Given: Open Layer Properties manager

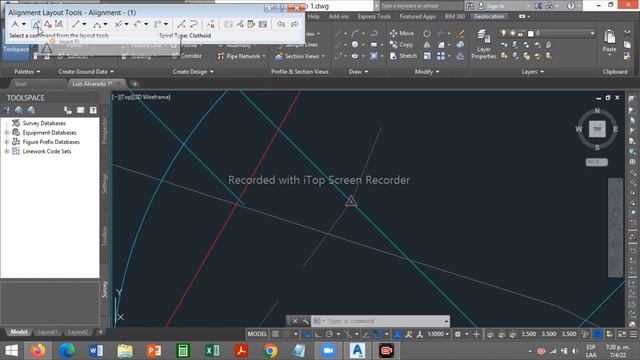Looking at the screenshot, I should click(x=484, y=44).
